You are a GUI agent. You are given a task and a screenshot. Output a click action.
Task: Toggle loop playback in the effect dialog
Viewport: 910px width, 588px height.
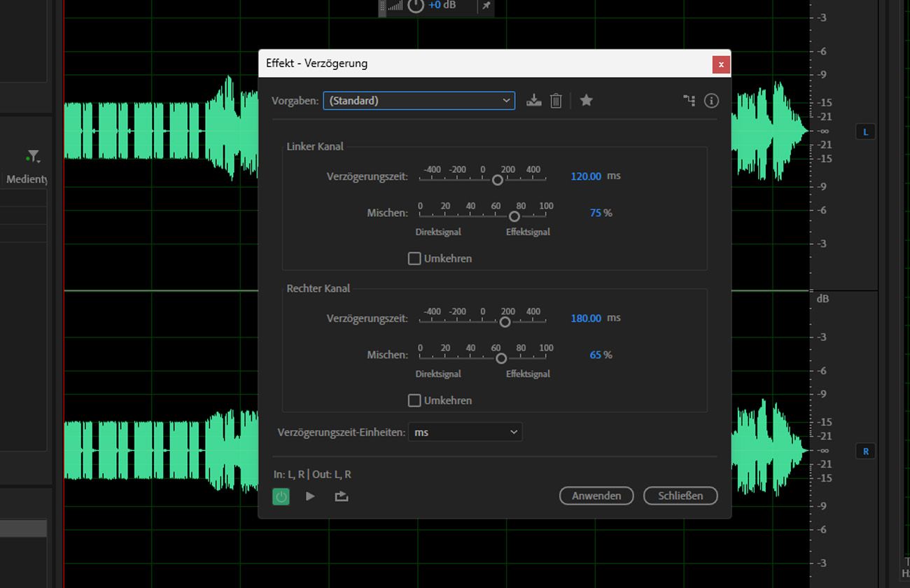pyautogui.click(x=341, y=496)
